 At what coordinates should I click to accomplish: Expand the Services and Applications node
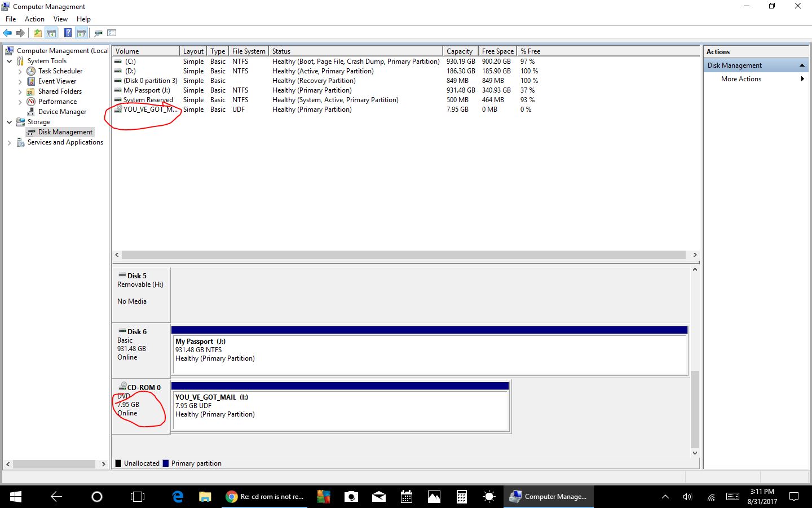[x=9, y=142]
